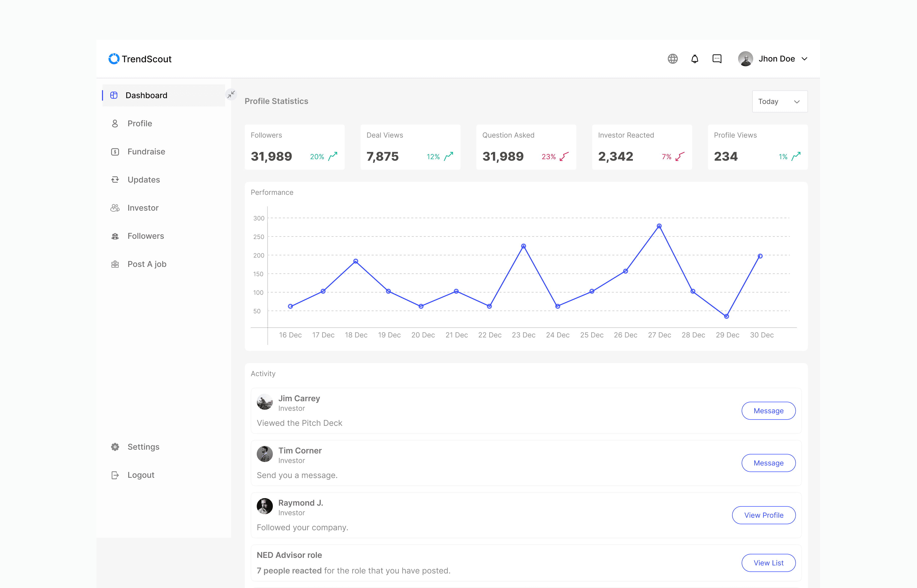
Task: Click the TrendScout logo
Action: [140, 59]
